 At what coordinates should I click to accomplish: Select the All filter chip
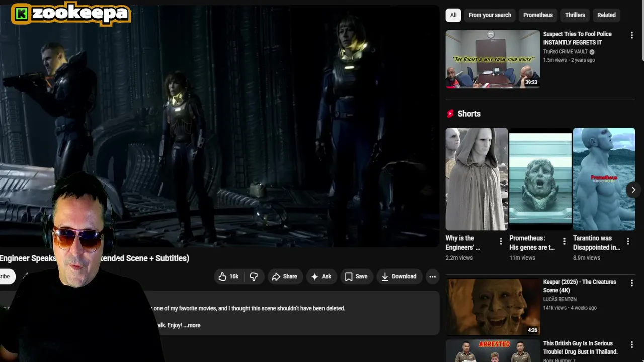pos(453,15)
